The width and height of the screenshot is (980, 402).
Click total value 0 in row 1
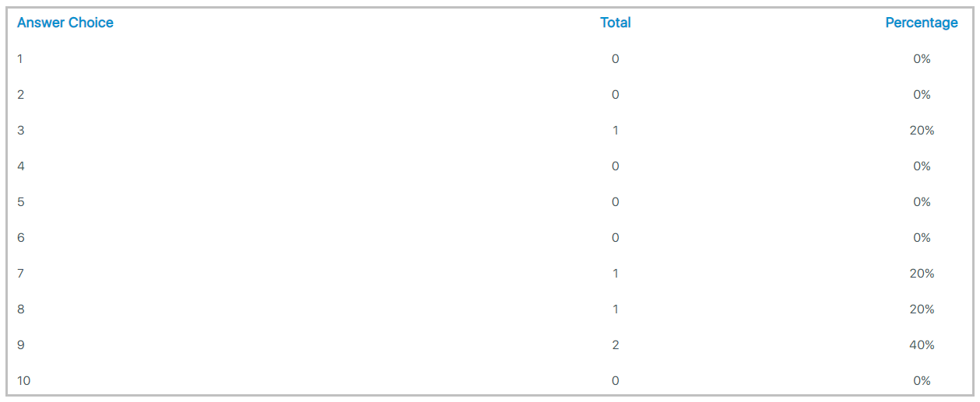(615, 58)
